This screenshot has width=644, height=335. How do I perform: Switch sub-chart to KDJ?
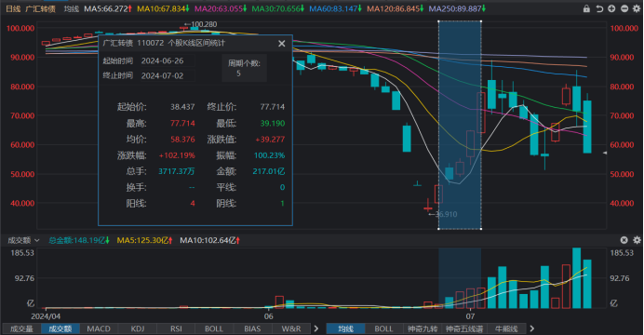(138, 328)
